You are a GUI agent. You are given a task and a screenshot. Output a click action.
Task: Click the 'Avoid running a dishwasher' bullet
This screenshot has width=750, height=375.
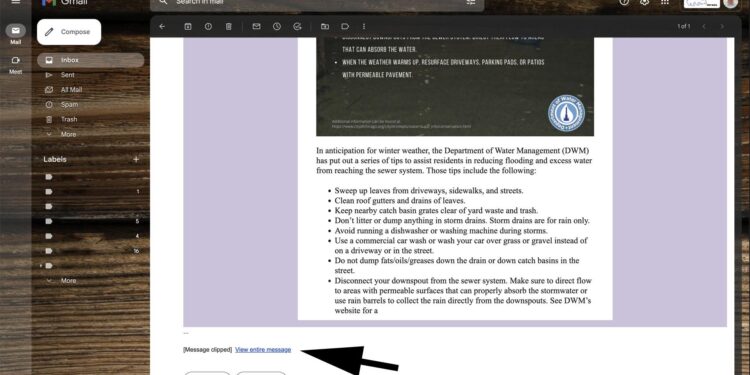[x=441, y=231]
